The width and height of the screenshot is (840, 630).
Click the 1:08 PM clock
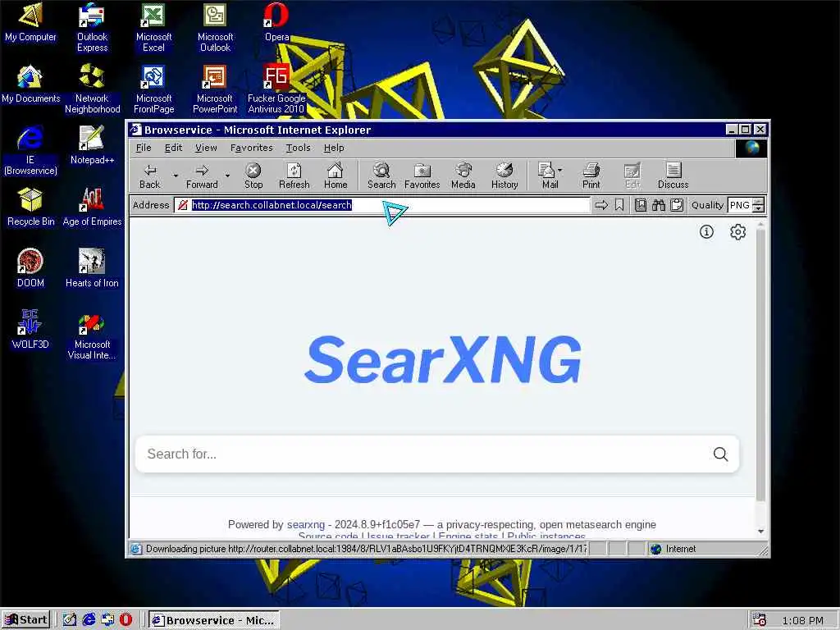[802, 620]
